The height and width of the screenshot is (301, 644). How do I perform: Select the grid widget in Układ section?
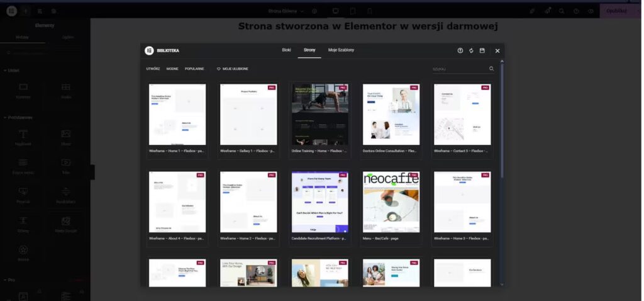coord(65,91)
